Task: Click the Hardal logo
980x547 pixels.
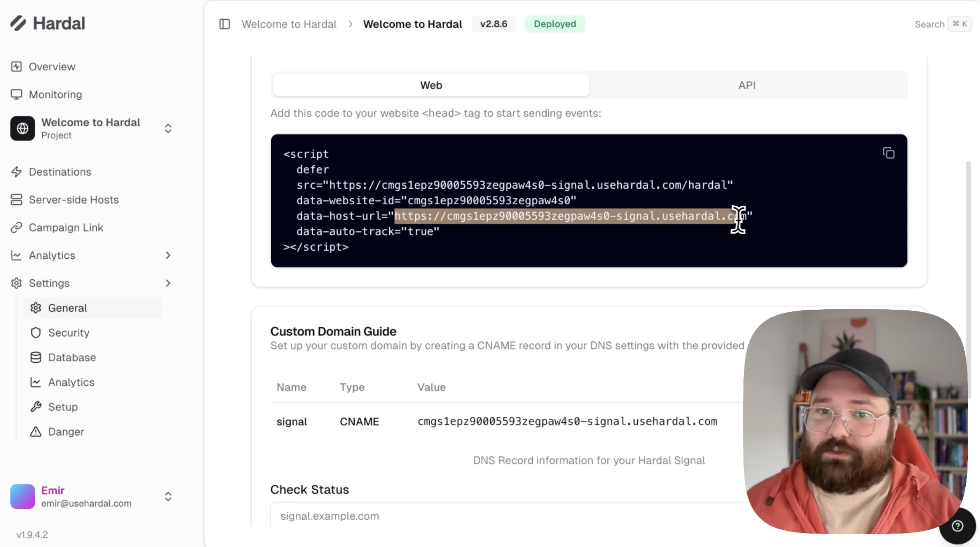Action: coord(48,23)
